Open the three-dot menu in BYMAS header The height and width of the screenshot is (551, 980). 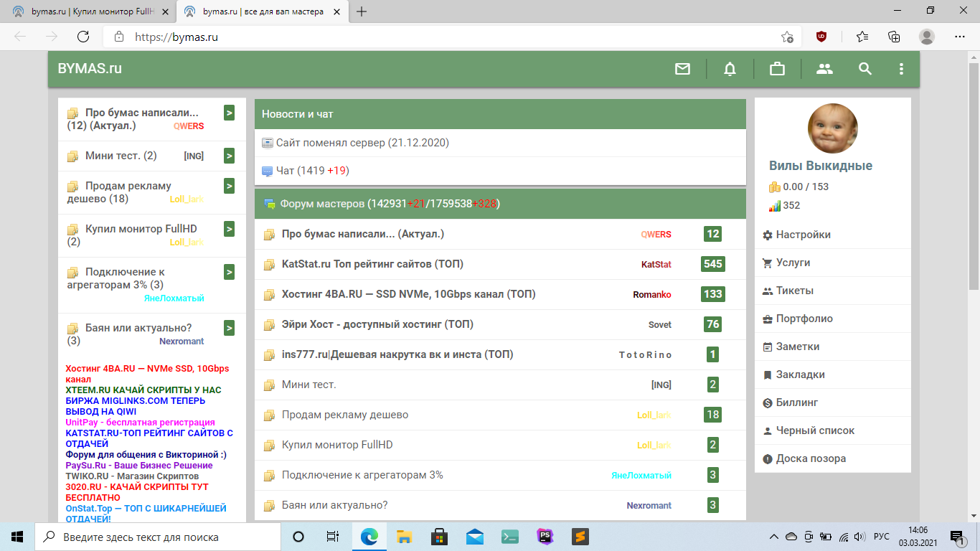click(901, 69)
